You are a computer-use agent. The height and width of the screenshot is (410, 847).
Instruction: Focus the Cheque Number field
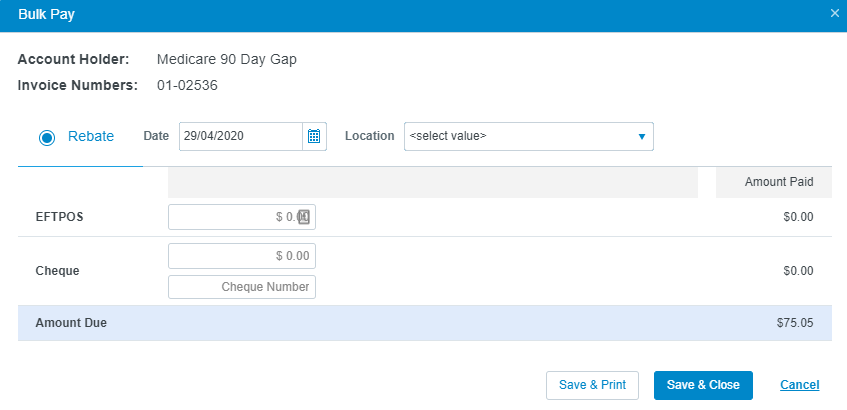coord(241,287)
